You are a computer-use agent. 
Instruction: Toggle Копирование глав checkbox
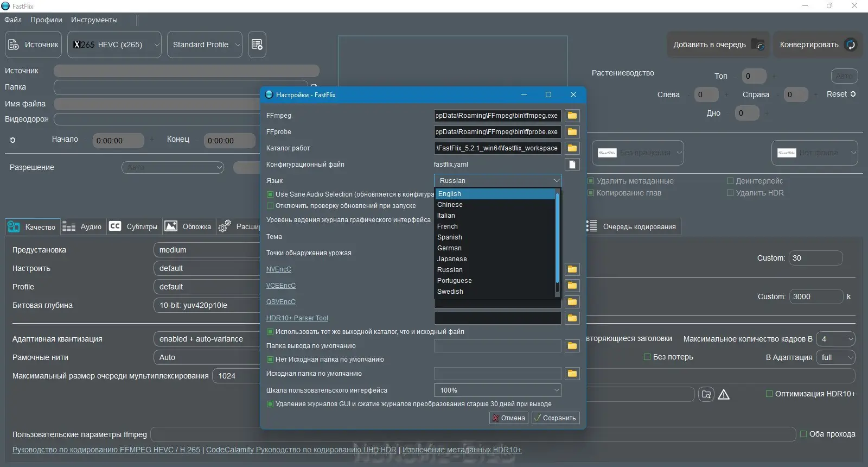point(591,193)
